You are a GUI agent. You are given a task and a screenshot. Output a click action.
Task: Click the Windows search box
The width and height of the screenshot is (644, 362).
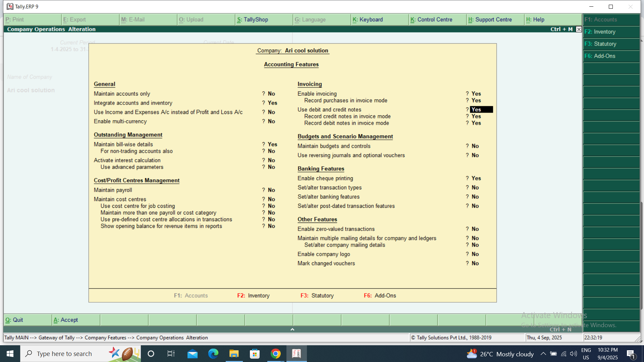point(64,354)
